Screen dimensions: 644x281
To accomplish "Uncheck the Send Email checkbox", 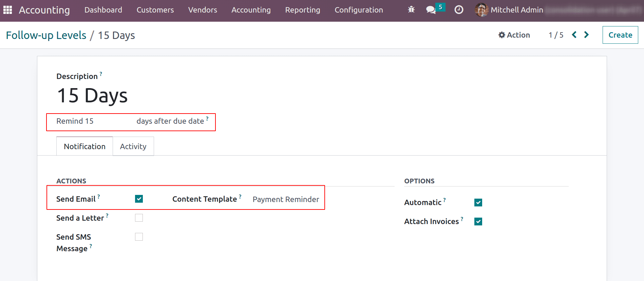I will point(139,199).
